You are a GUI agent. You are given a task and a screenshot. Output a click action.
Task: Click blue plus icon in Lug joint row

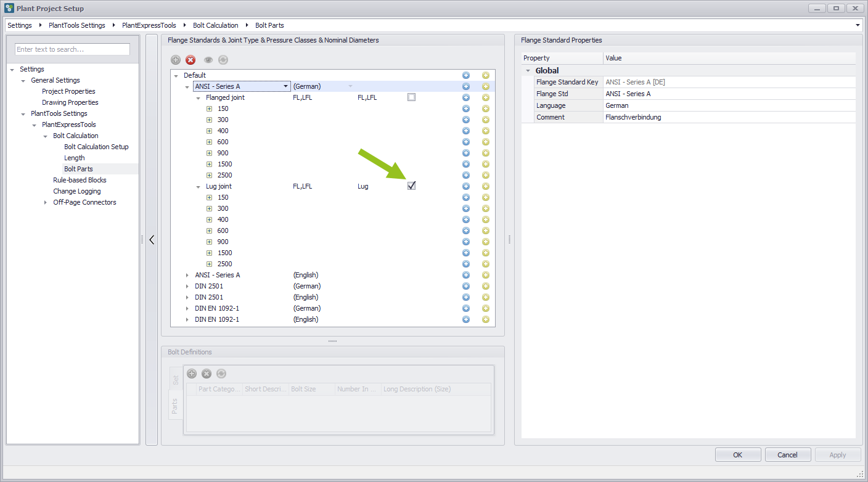[466, 186]
